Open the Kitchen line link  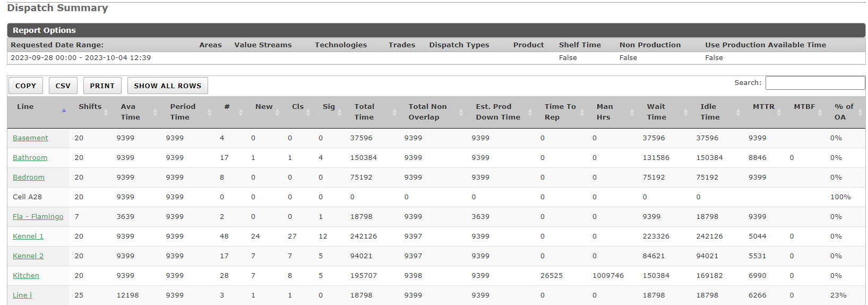pyautogui.click(x=26, y=276)
